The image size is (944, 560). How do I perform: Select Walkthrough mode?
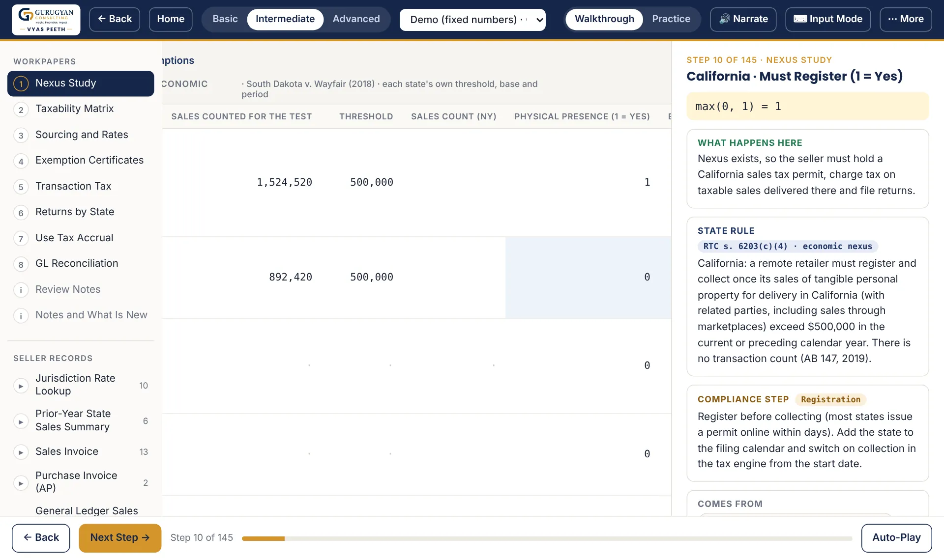click(x=604, y=19)
